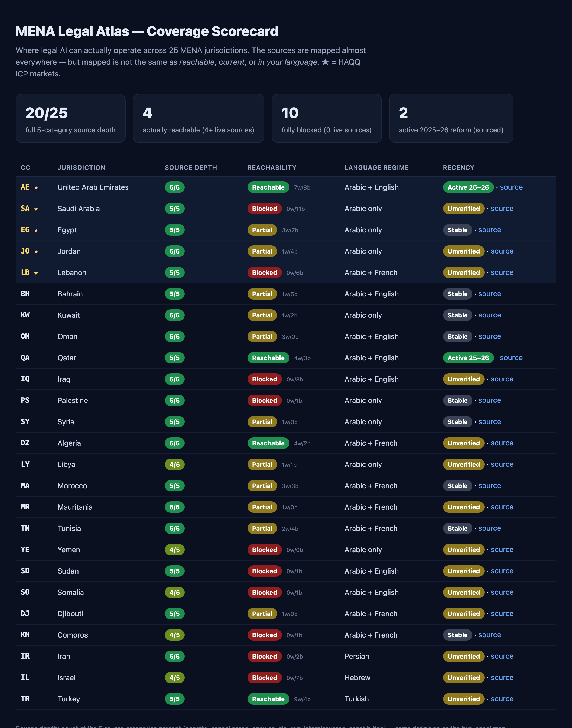Click the 7w/8b reachability count
The width and height of the screenshot is (572, 728).
click(302, 187)
